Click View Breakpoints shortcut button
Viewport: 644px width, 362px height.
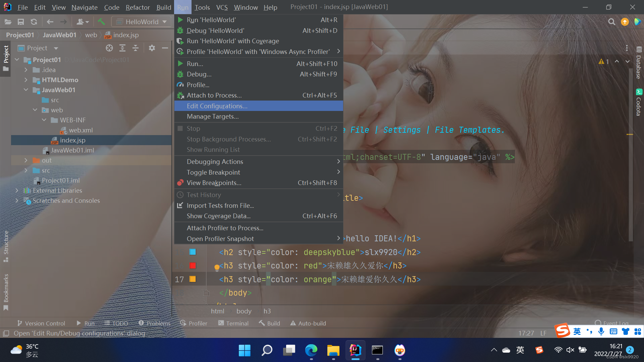point(214,183)
